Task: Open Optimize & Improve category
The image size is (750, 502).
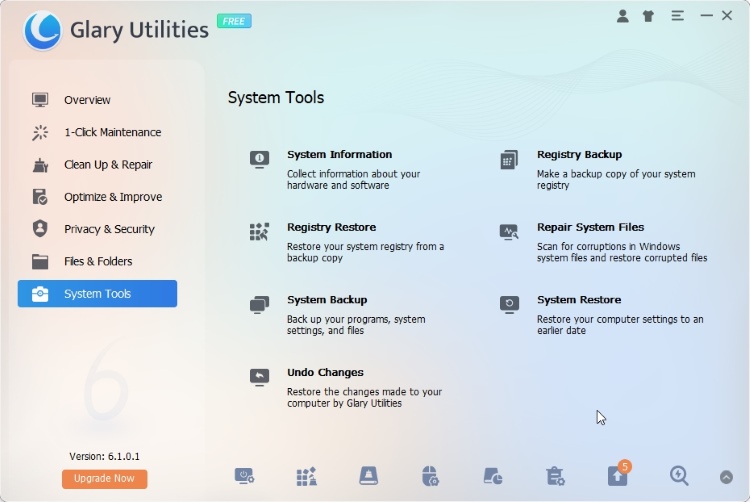Action: pyautogui.click(x=97, y=196)
